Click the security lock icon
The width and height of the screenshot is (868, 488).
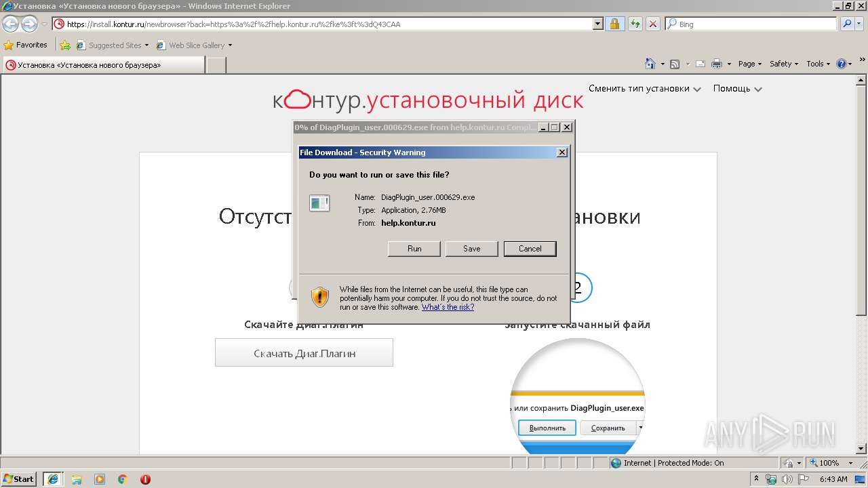[x=614, y=24]
